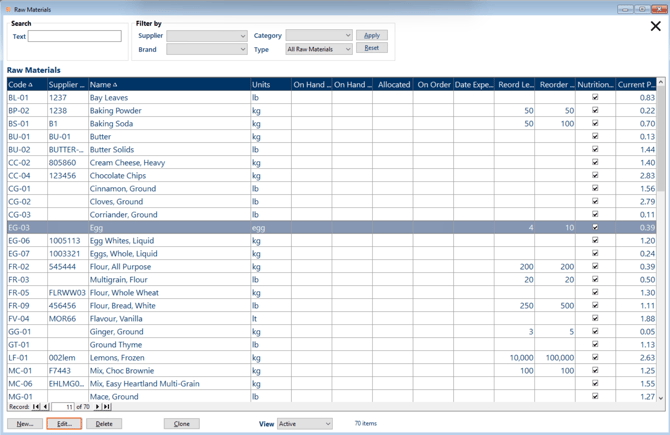Go to next record arrow
Screen dimensions: 670x435
(97, 407)
